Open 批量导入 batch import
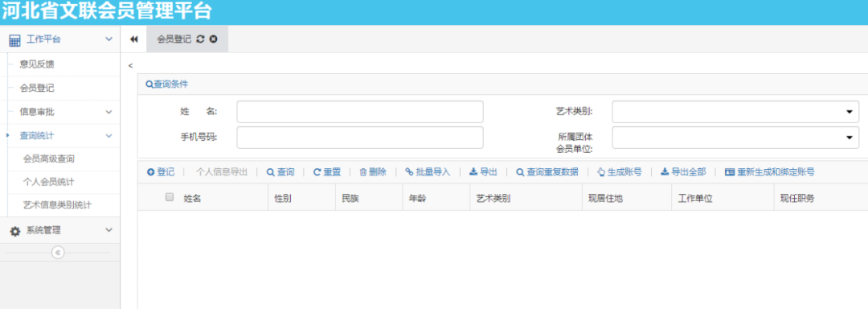This screenshot has height=309, width=868. click(428, 172)
